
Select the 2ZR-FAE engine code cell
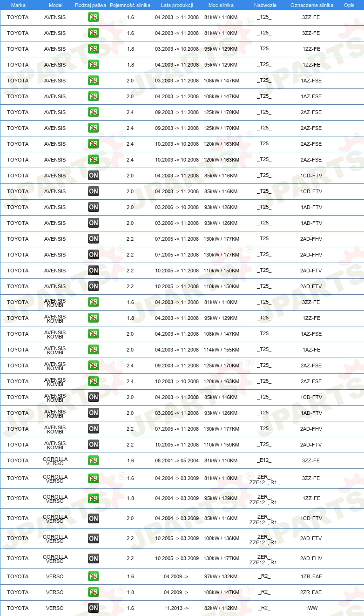pyautogui.click(x=311, y=592)
